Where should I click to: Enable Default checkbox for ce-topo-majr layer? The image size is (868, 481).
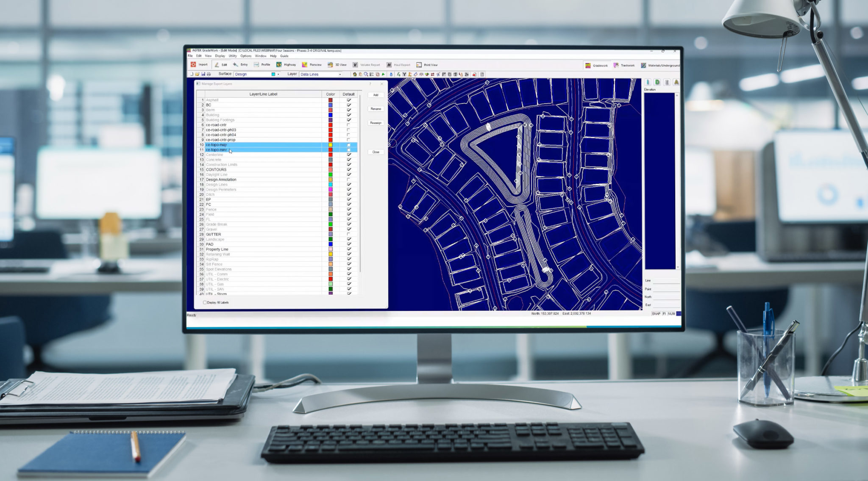click(x=349, y=145)
